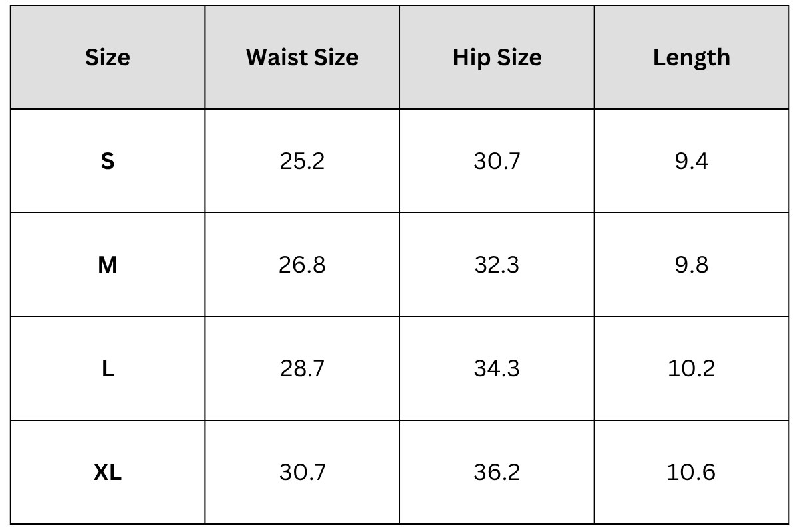
Task: Select the XL size row label
Action: tap(108, 472)
